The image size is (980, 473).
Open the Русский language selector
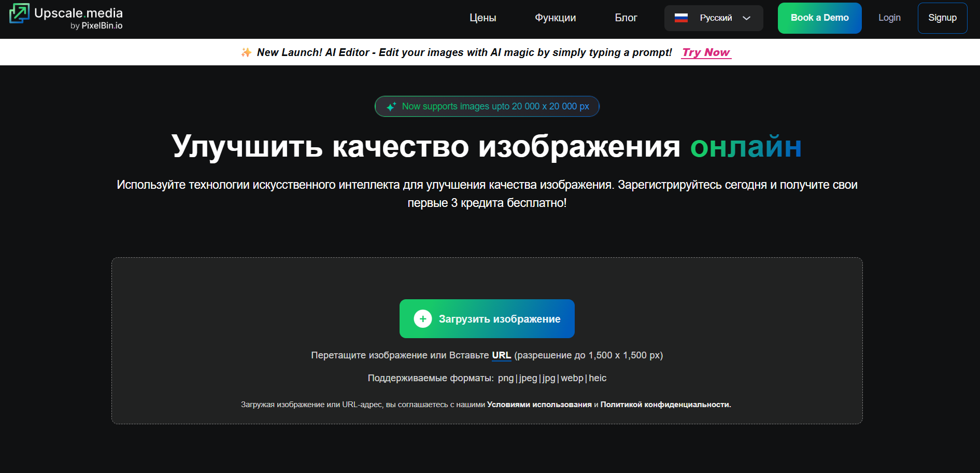(x=716, y=18)
